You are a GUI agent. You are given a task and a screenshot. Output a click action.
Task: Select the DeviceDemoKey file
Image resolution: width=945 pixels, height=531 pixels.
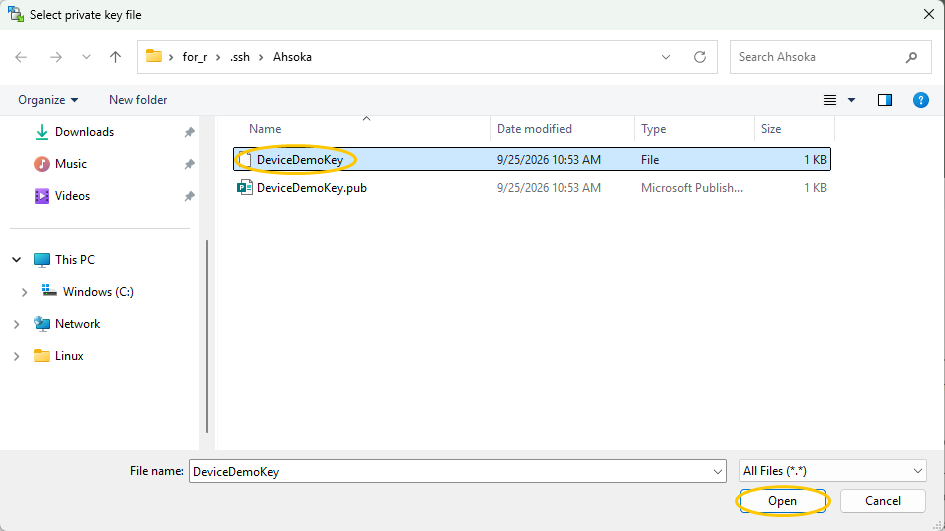tap(532, 159)
